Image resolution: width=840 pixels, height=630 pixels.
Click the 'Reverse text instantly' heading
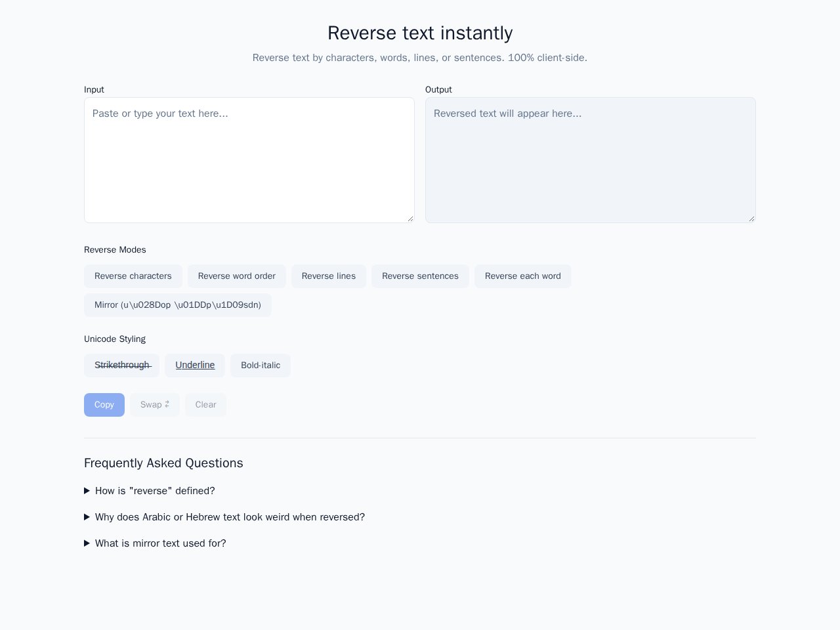[420, 33]
